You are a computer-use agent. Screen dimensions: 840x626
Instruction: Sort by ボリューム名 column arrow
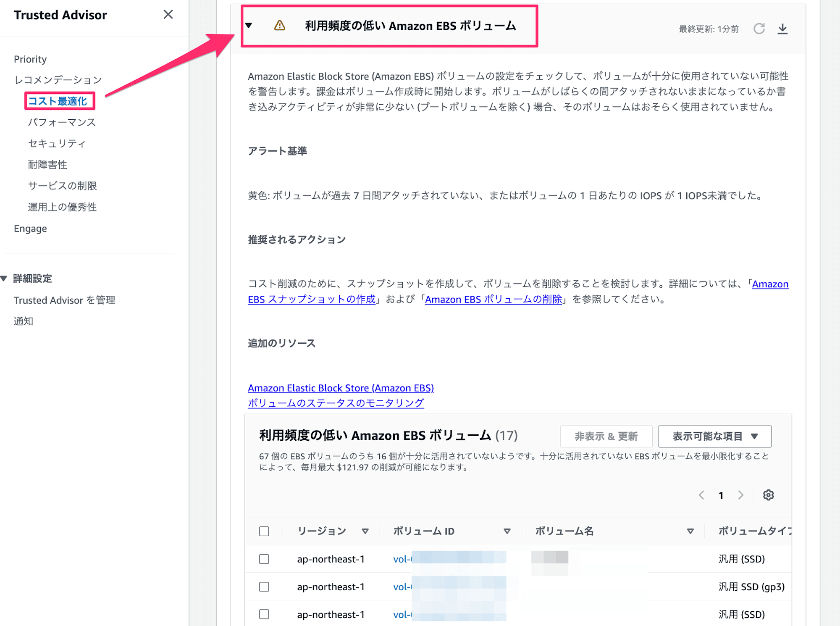(x=690, y=531)
